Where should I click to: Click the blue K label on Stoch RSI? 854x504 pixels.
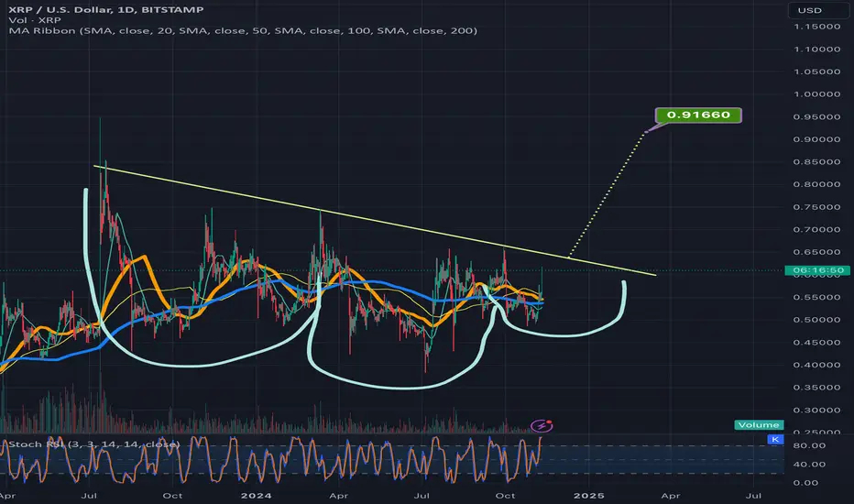tap(775, 439)
